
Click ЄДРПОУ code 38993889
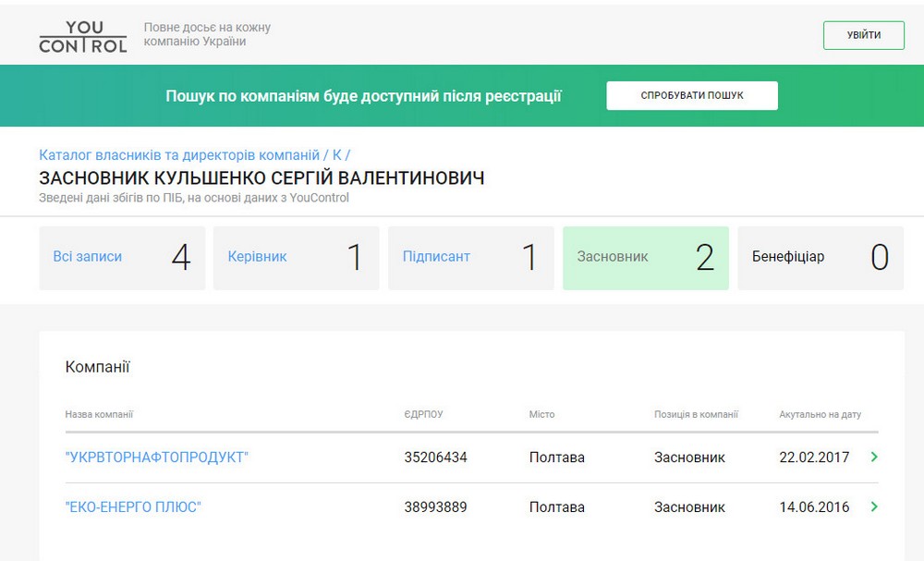click(435, 507)
